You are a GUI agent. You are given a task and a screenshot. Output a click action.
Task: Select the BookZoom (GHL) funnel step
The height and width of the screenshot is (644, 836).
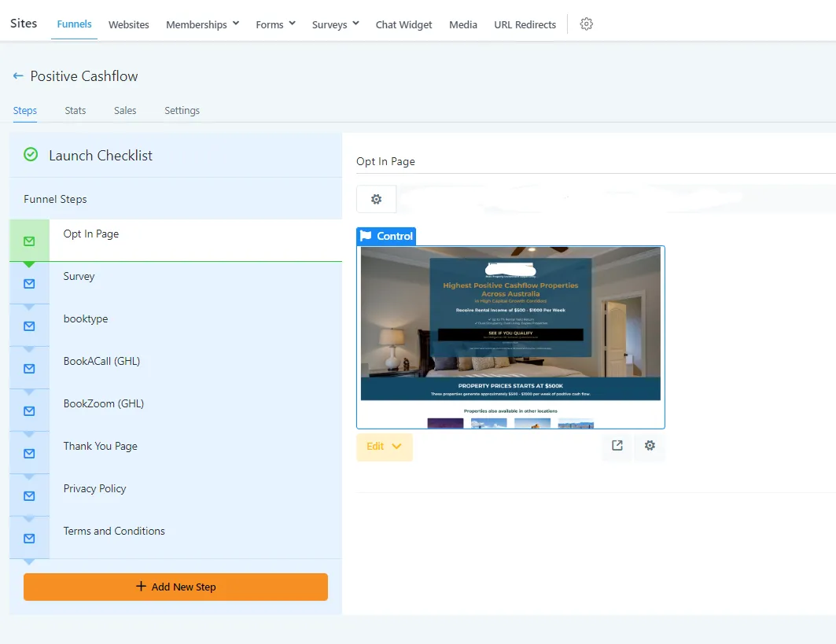pyautogui.click(x=175, y=410)
